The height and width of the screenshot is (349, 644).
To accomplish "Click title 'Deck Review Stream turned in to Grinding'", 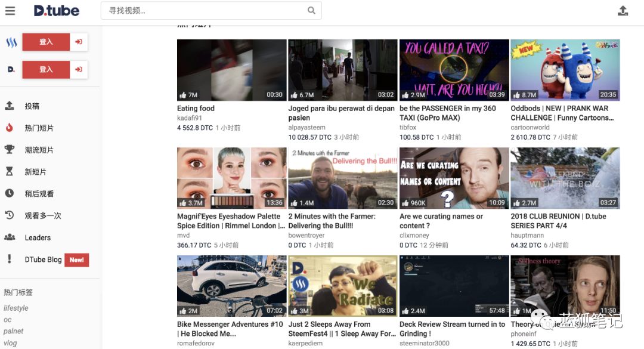I will [452, 329].
